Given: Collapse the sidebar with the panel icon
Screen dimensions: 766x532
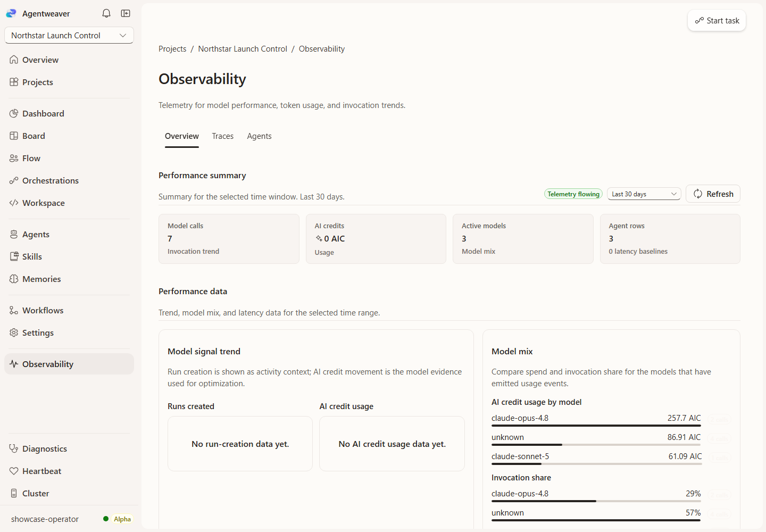Looking at the screenshot, I should point(126,13).
